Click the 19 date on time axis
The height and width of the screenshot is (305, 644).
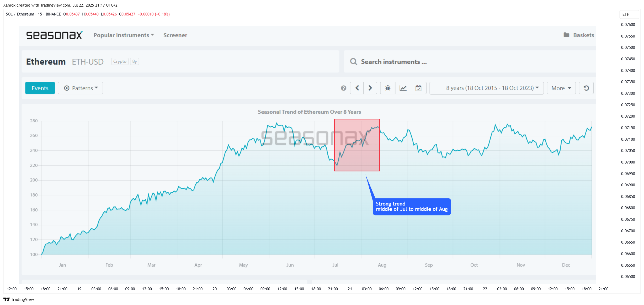point(79,289)
